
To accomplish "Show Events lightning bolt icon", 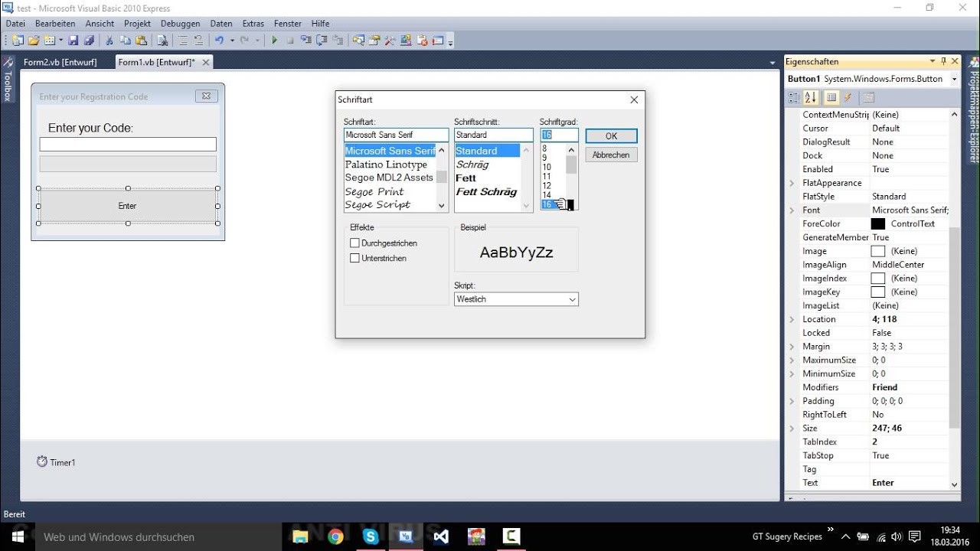I will pos(848,97).
